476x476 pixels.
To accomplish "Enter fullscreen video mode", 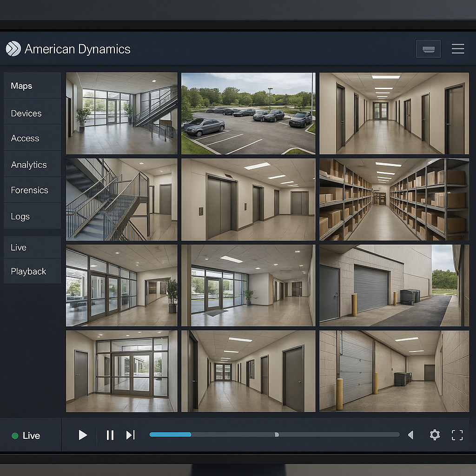I will [x=456, y=435].
